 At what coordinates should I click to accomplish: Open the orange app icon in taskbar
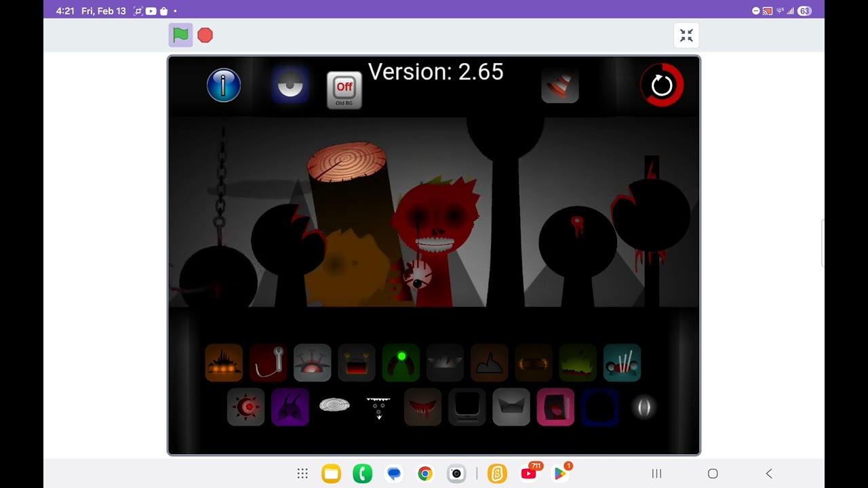coord(497,474)
